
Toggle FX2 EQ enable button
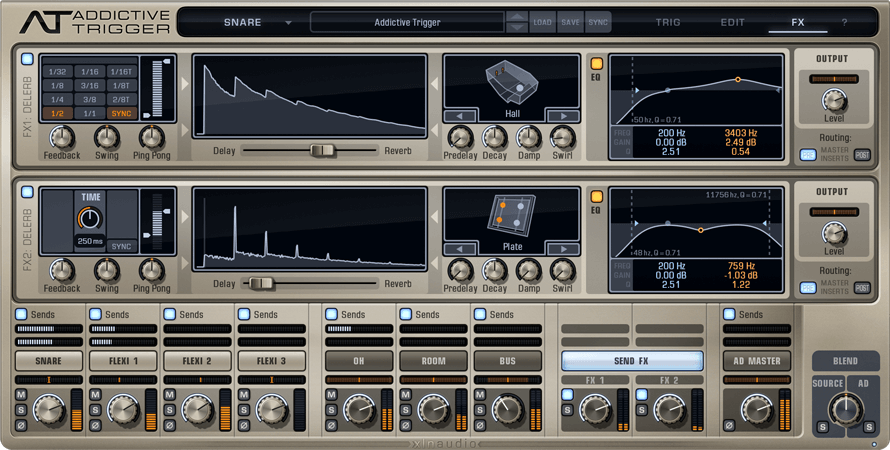pos(597,197)
